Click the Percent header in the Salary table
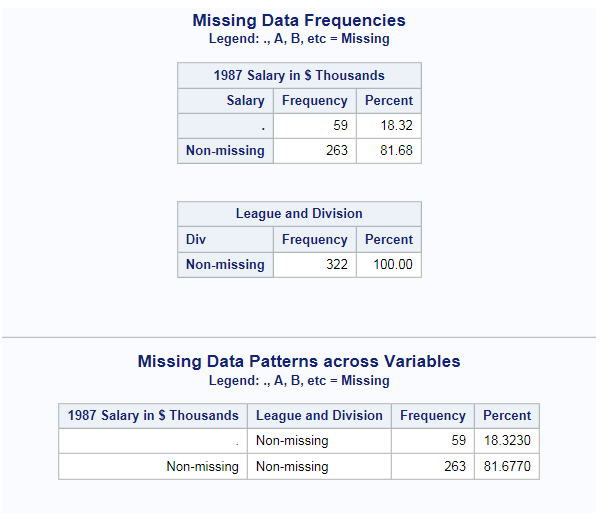This screenshot has height=520, width=608. (388, 100)
